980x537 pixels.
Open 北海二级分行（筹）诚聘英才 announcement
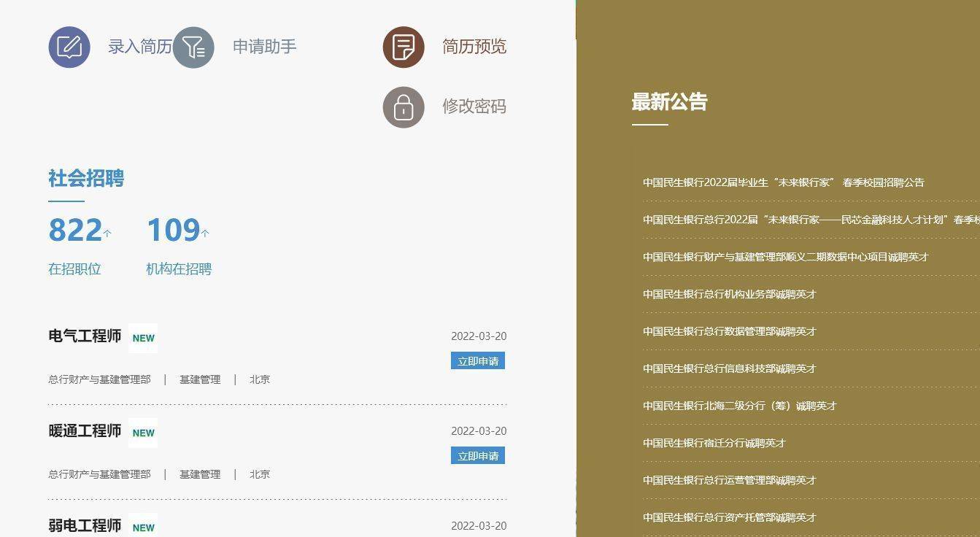pyautogui.click(x=739, y=406)
